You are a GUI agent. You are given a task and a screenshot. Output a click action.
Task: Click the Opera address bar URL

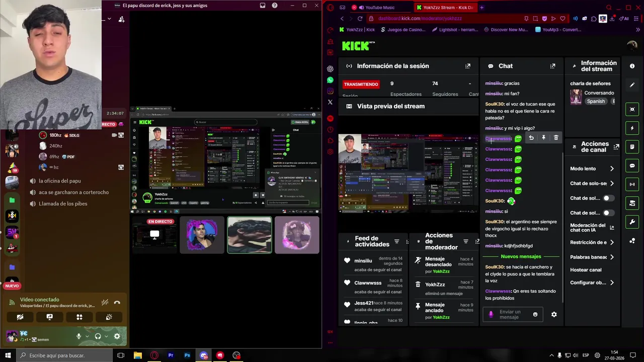(420, 19)
